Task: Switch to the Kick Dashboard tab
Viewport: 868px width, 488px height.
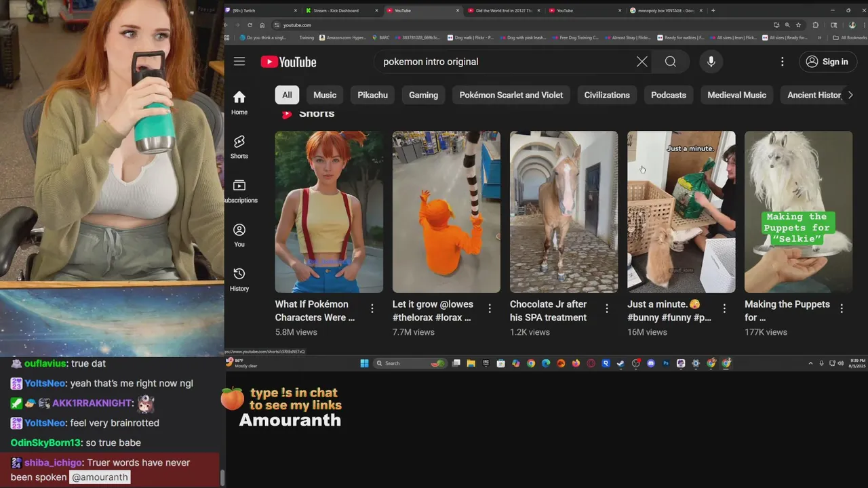Action: [x=341, y=10]
